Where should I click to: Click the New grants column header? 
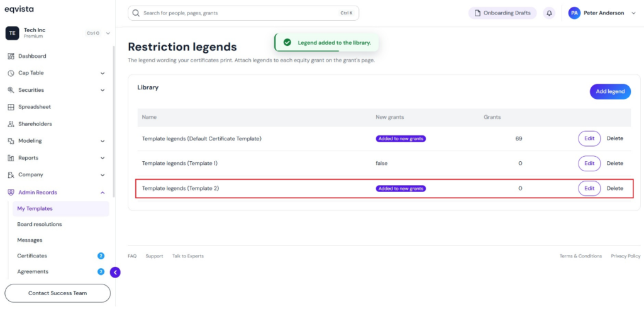pos(390,117)
